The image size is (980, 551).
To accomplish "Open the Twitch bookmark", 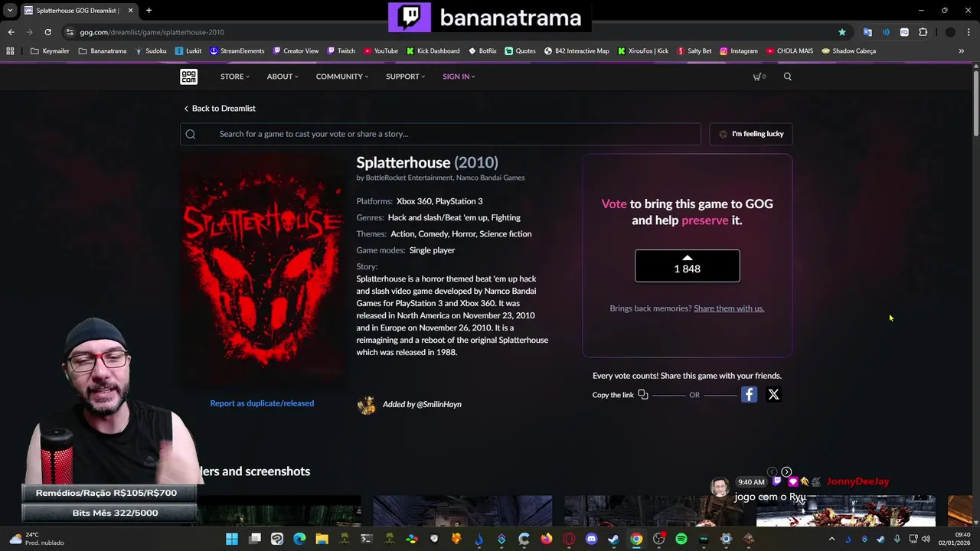I will 341,51.
